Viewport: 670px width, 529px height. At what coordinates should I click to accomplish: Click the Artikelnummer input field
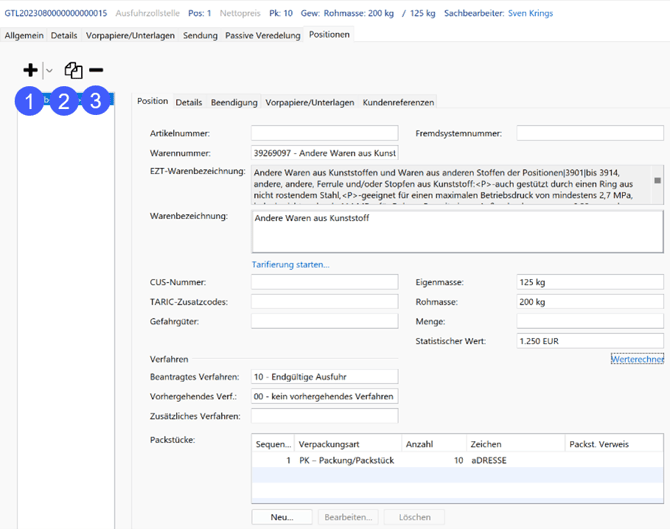325,133
